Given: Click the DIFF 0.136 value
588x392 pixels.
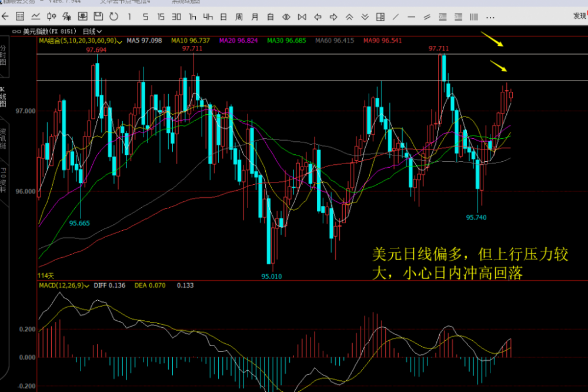Looking at the screenshot, I should [109, 285].
